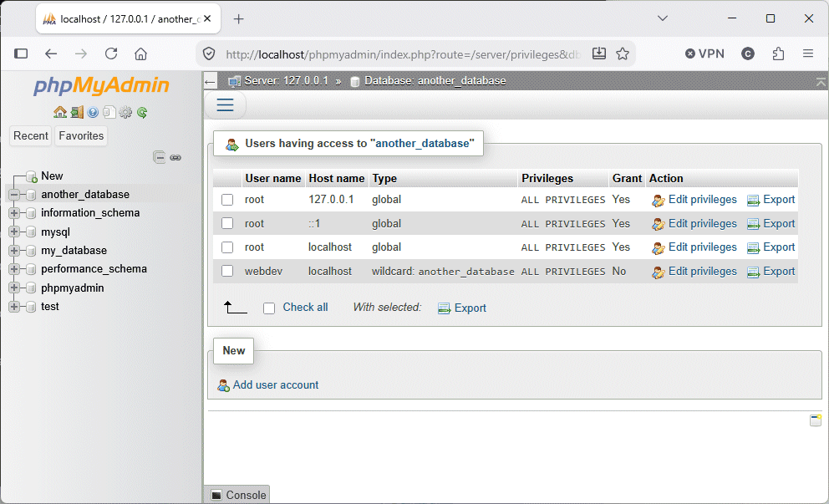This screenshot has width=829, height=504.
Task: Open MySQL documentation page icon
Action: [109, 112]
